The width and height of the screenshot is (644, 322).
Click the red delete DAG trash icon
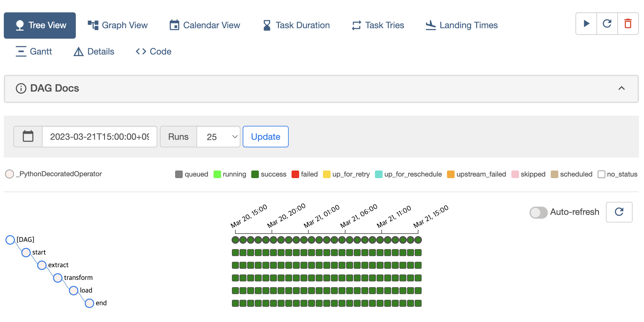click(x=628, y=24)
